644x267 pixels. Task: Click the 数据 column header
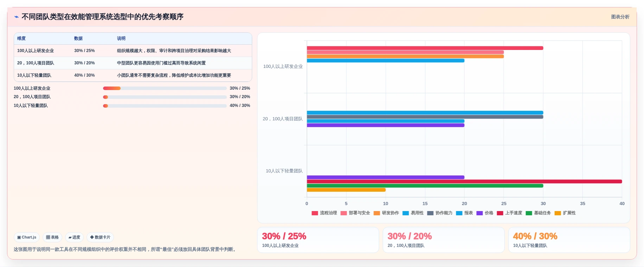coord(78,38)
